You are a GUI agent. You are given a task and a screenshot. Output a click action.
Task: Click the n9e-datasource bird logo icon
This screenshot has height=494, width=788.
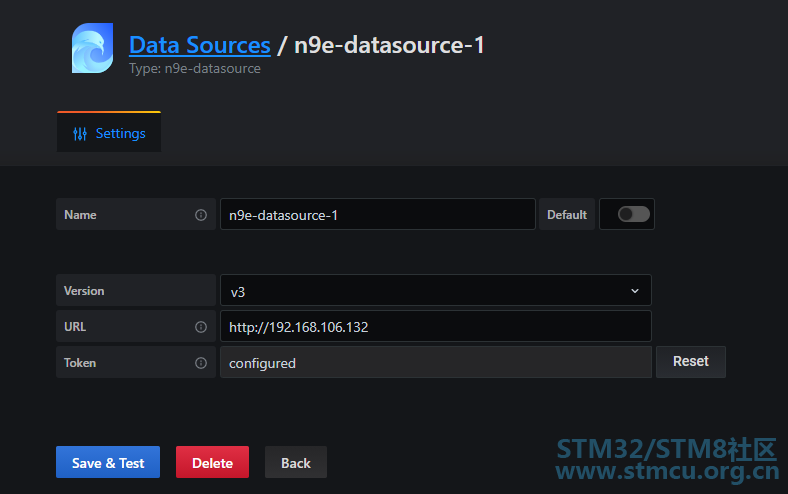[92, 48]
